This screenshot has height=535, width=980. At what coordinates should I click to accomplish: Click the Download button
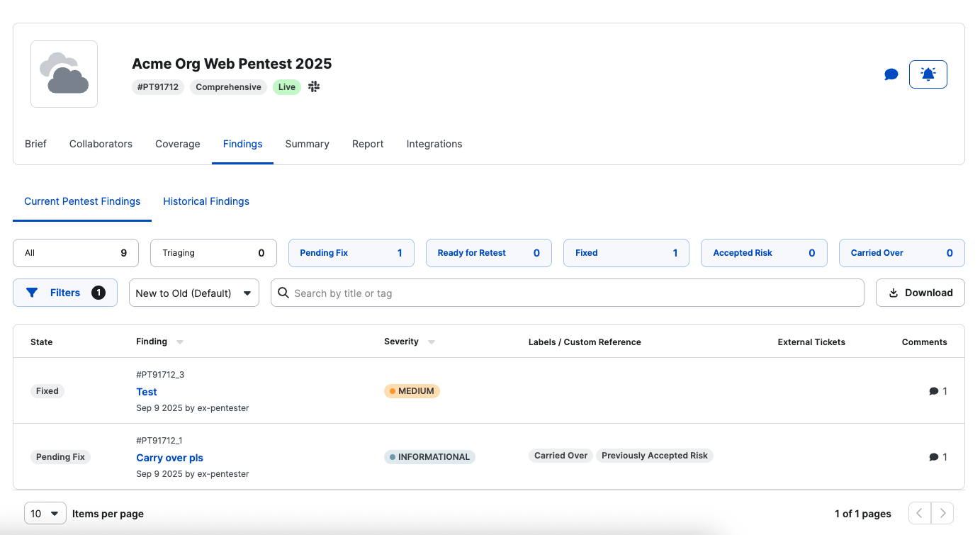[920, 293]
